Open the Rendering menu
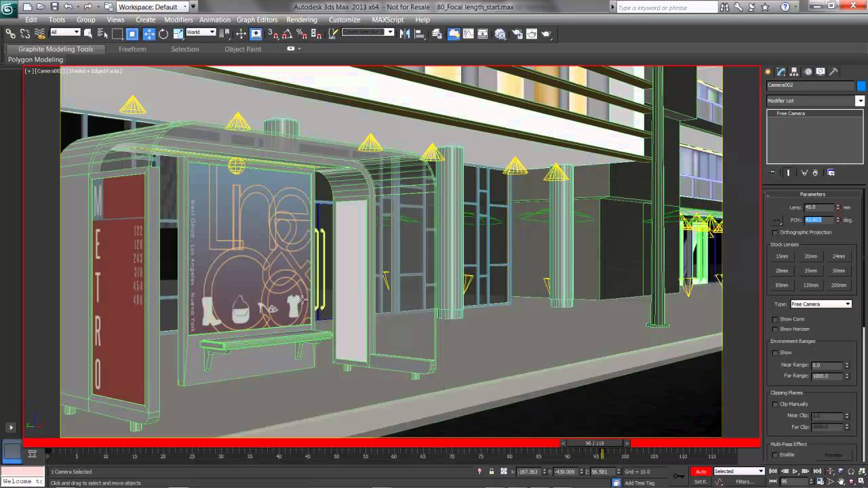The image size is (868, 488). point(302,20)
